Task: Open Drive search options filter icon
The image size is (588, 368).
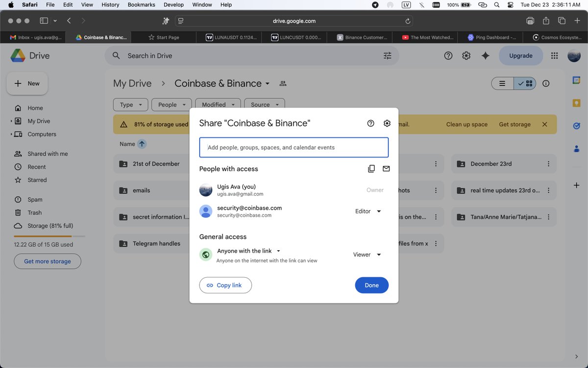Action: 388,56
